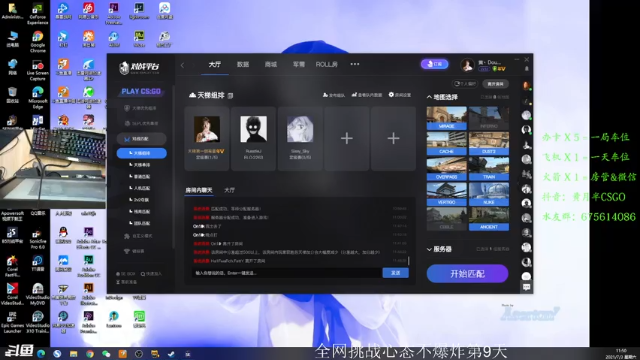
Task: Open the puzzle-icon custom mode sidebar item
Action: pyautogui.click(x=138, y=236)
